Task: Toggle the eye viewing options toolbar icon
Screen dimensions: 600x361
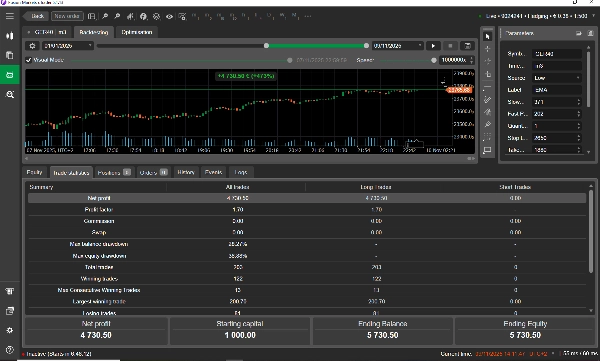Action: 169,16
